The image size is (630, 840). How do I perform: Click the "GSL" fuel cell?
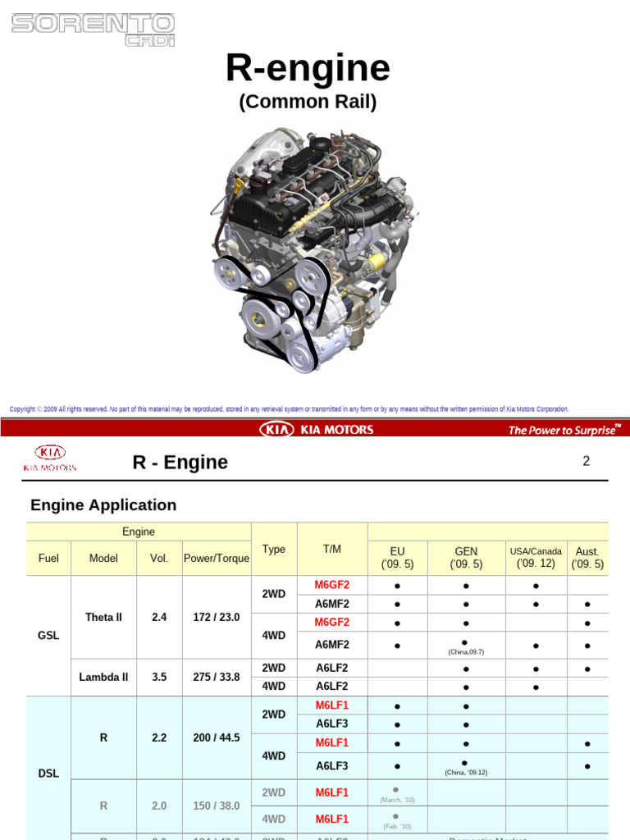(x=48, y=636)
